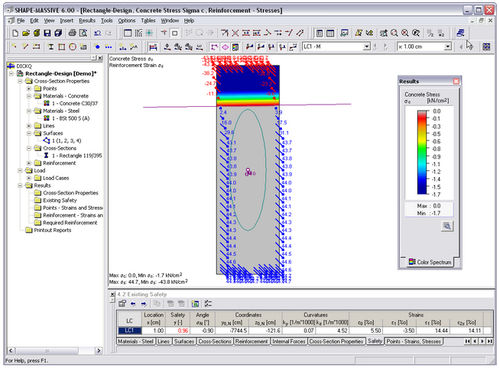This screenshot has height=370, width=500.
Task: Click the blue point tool icon
Action: pos(97,47)
